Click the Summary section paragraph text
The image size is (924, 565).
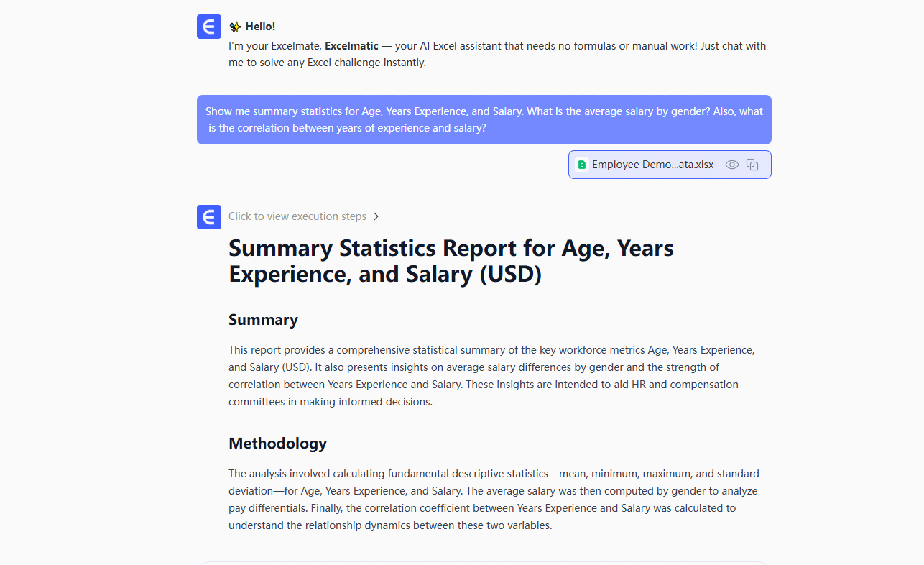click(x=492, y=376)
